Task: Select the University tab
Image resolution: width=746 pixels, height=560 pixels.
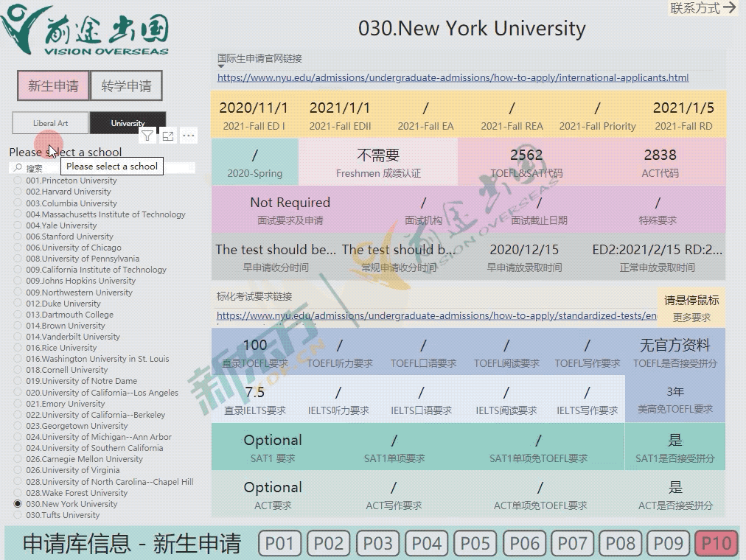Action: 128,123
